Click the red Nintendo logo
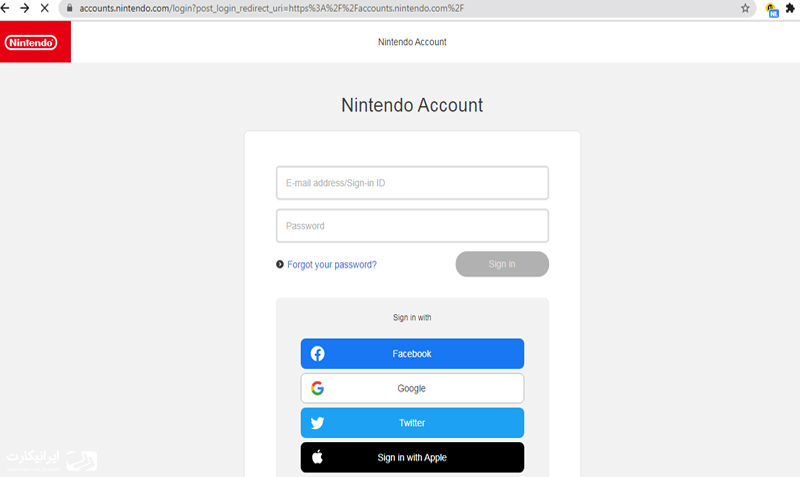 35,42
